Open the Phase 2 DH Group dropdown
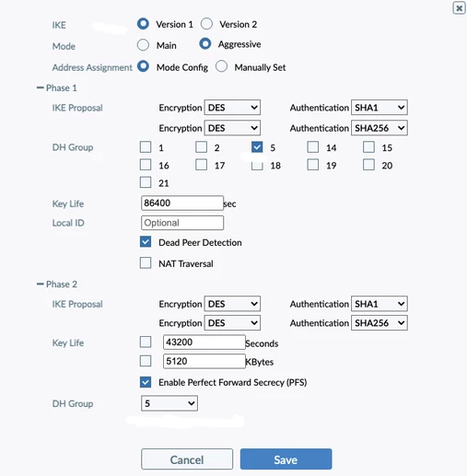The height and width of the screenshot is (476, 467). tap(169, 403)
